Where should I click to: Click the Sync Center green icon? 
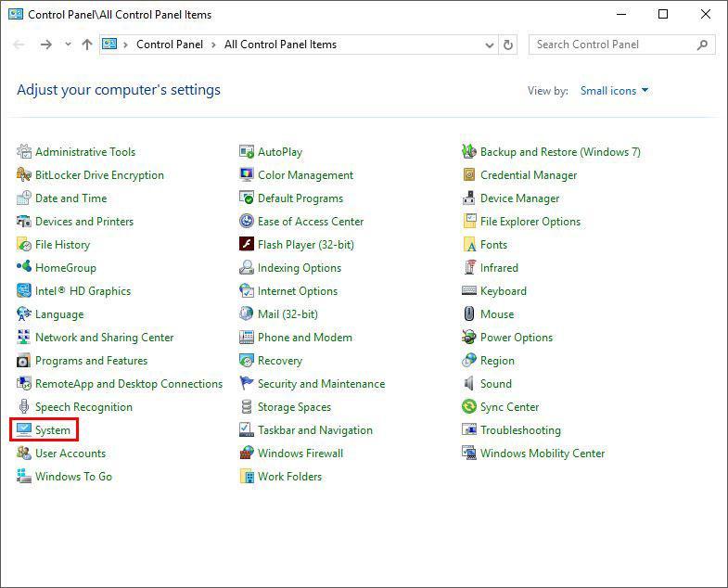pos(470,407)
